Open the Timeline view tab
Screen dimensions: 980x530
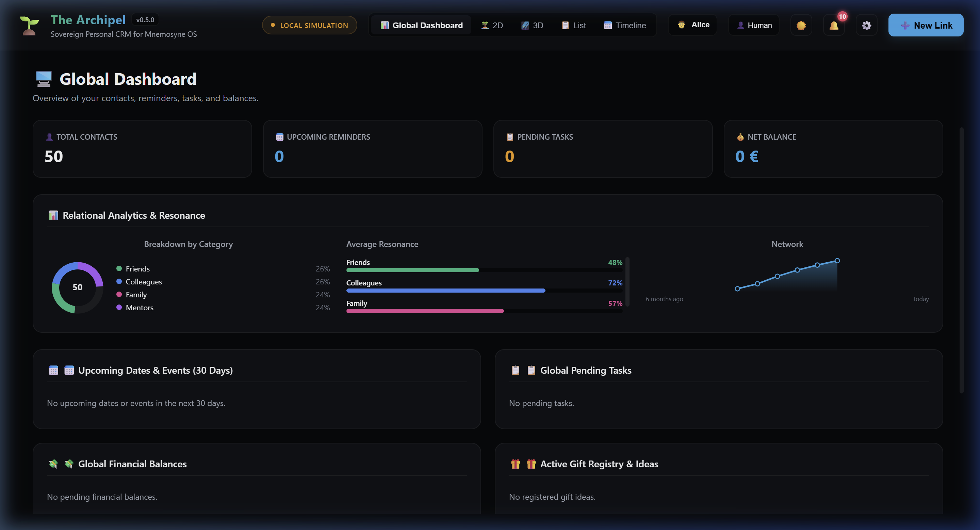625,25
